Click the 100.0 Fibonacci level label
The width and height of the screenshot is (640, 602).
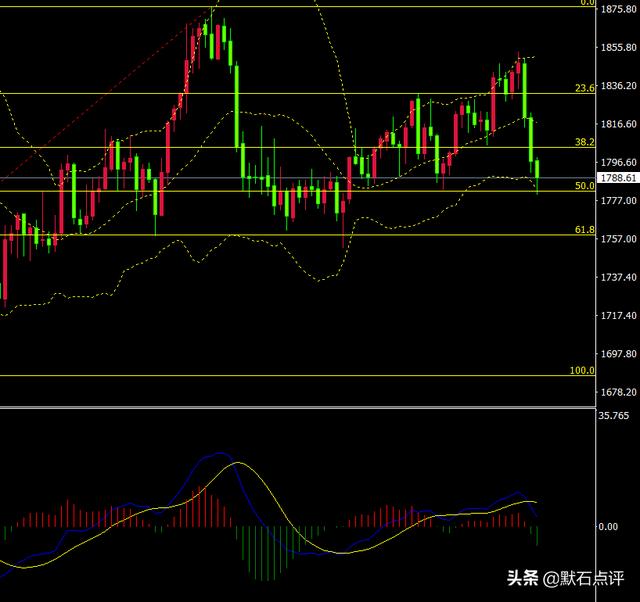click(582, 371)
